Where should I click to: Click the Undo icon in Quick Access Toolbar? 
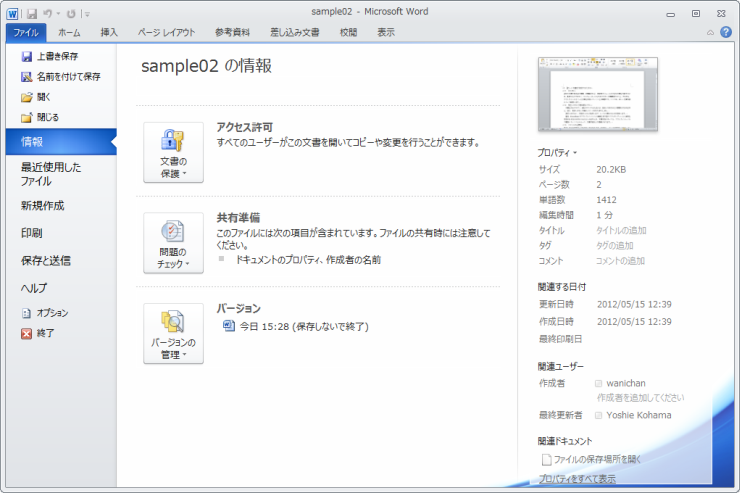48,14
